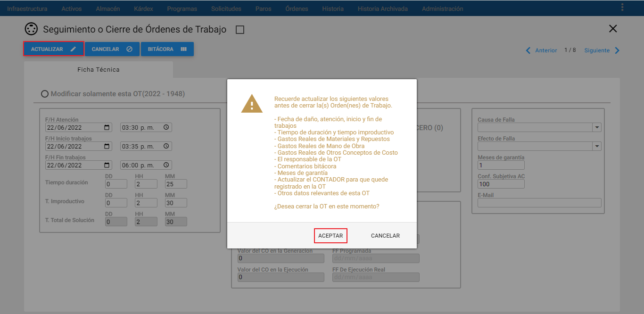
Task: Click the CANCELAR toolbar button
Action: click(112, 49)
